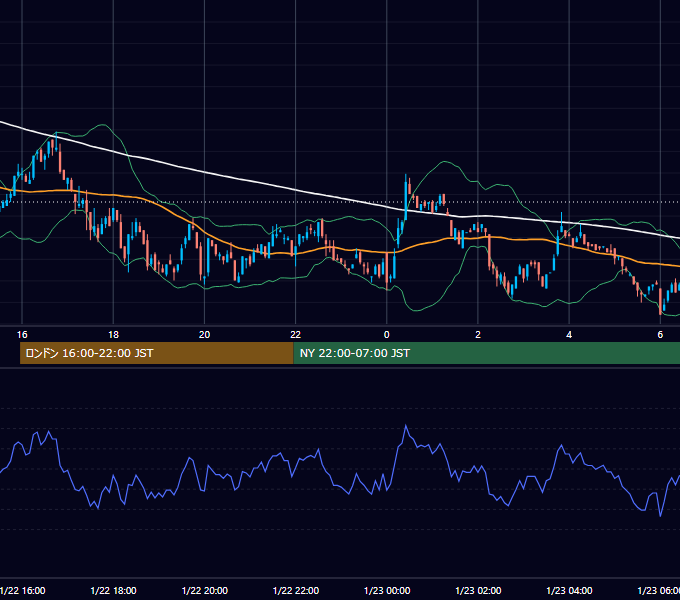Click the time axis label 16
The image size is (680, 600).
(x=22, y=335)
